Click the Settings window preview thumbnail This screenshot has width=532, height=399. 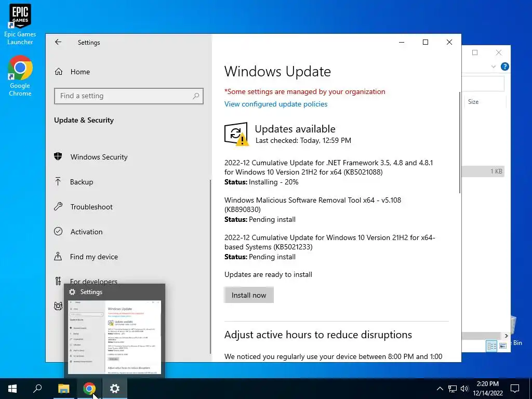point(114,337)
